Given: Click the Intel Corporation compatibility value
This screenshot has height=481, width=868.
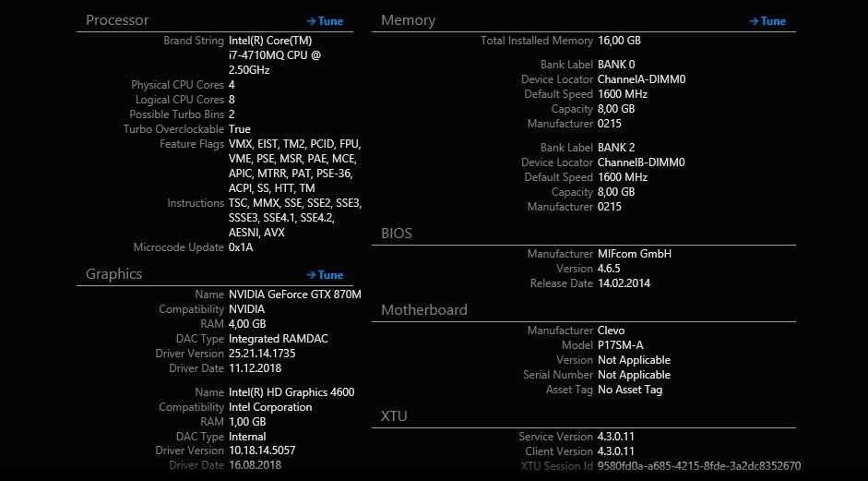Looking at the screenshot, I should coord(270,407).
